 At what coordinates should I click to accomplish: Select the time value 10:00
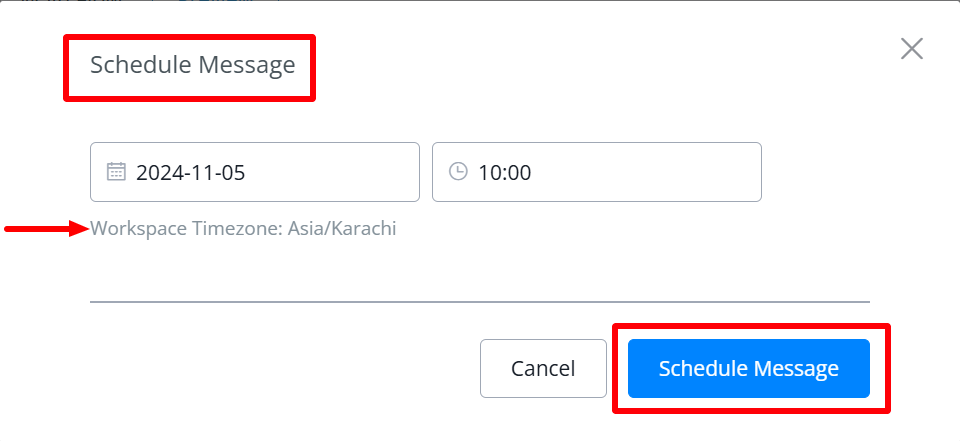(505, 172)
